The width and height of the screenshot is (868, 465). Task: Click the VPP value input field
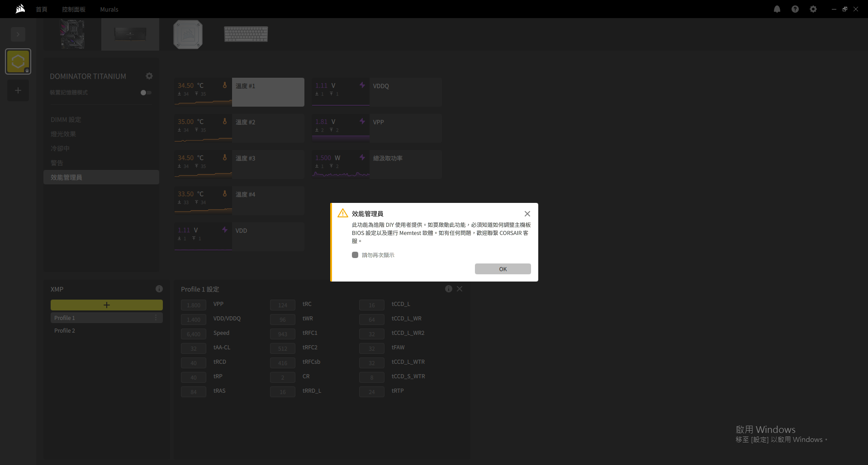194,305
